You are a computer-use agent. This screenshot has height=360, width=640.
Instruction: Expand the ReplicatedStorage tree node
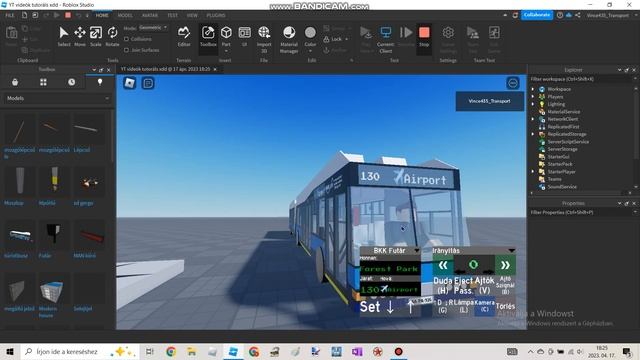tap(533, 134)
